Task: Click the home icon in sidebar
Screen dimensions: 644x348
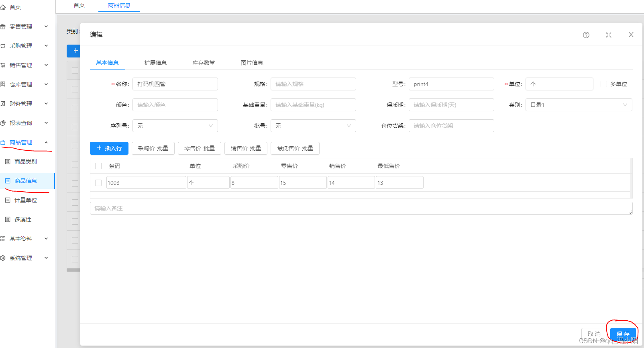Action: pyautogui.click(x=3, y=7)
